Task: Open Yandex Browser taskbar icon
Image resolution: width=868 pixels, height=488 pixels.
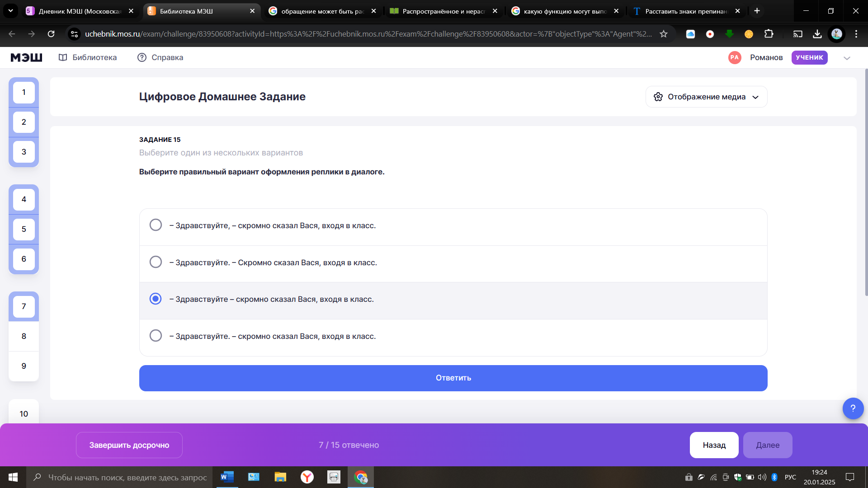Action: click(307, 477)
